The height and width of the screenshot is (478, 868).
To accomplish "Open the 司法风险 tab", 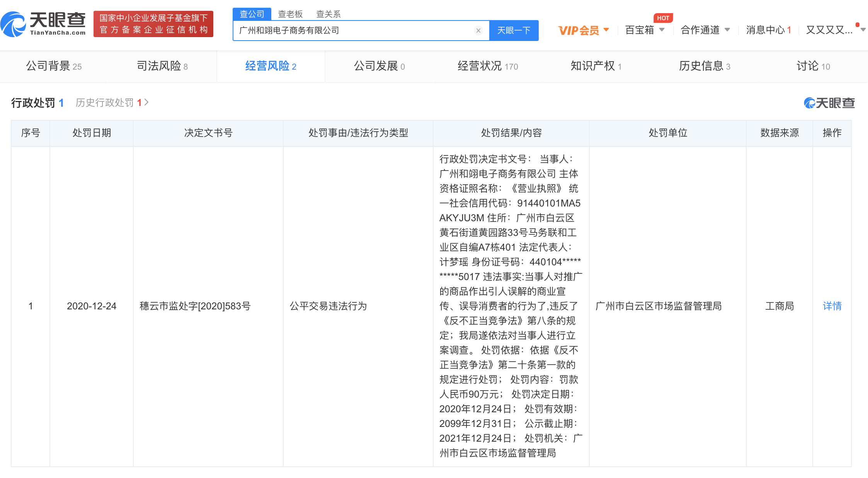I will pos(162,66).
